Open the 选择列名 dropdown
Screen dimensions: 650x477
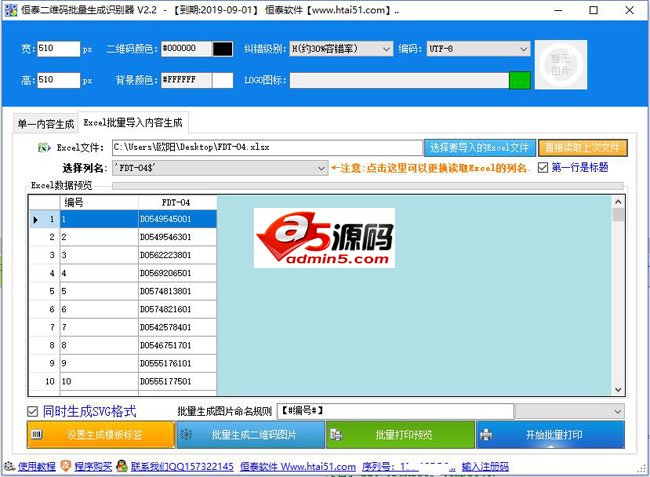tap(321, 168)
